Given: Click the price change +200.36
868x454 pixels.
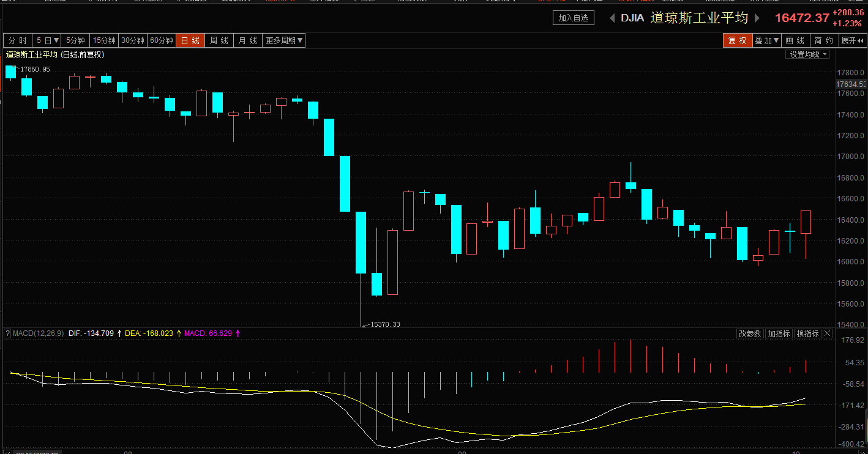Looking at the screenshot, I should tap(848, 12).
